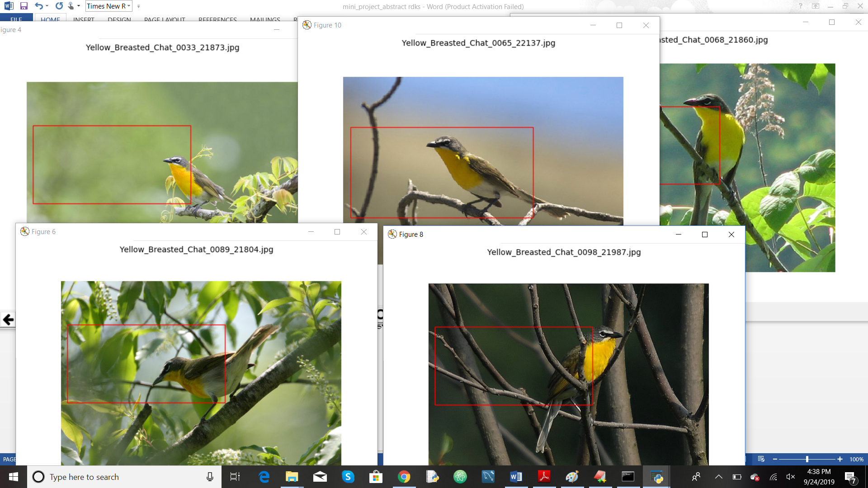The image size is (868, 488).
Task: Undo the last action in Word
Action: coord(39,6)
